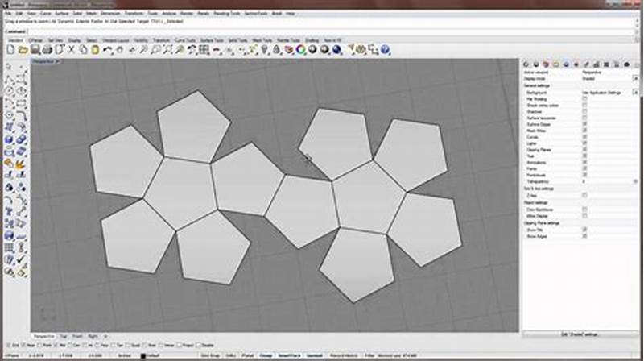Click the Print icon in toolbar
The image size is (644, 361).
click(47, 50)
